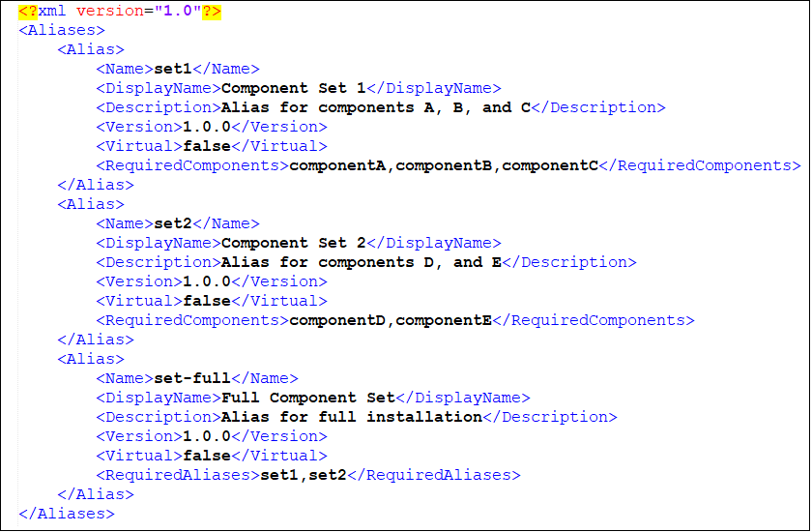
Task: Click the set-full name value
Action: [x=192, y=378]
